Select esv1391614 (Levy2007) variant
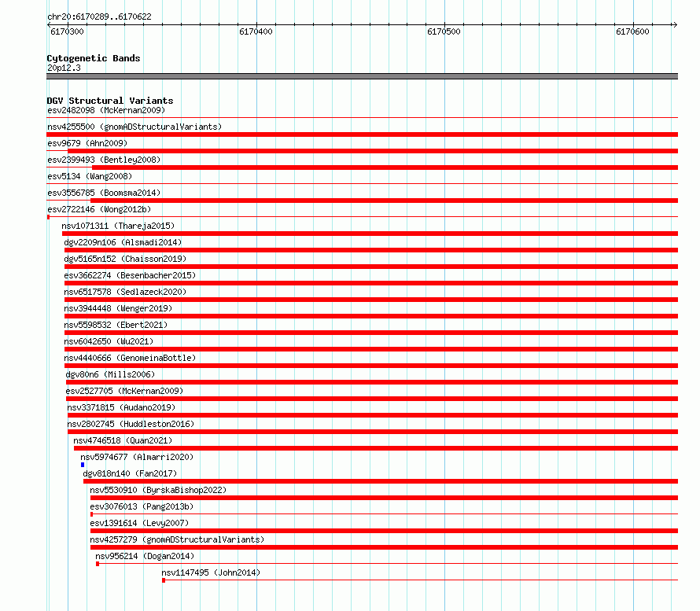 pyautogui.click(x=139, y=523)
